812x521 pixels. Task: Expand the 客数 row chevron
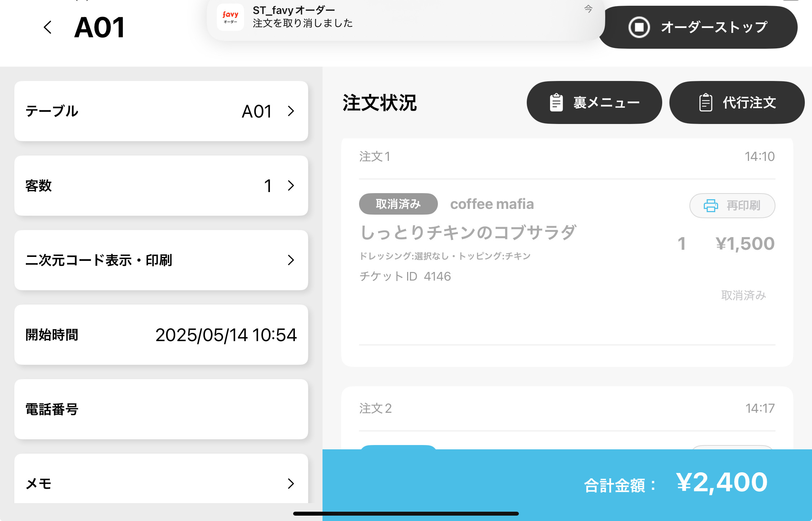click(291, 186)
